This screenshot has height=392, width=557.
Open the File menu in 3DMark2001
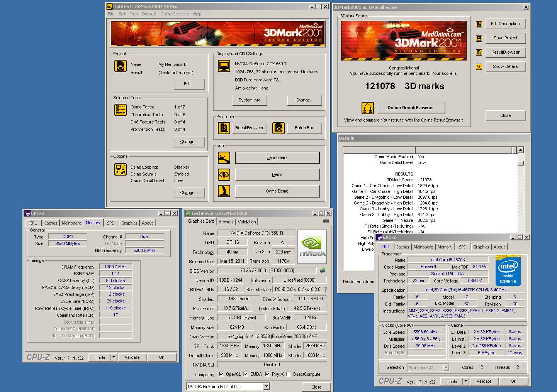point(111,14)
